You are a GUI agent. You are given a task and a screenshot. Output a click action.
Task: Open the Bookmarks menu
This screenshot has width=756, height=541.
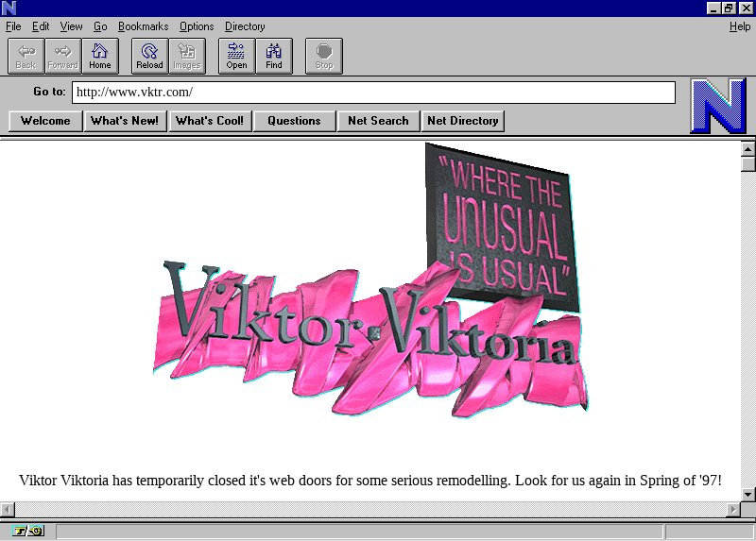point(143,26)
